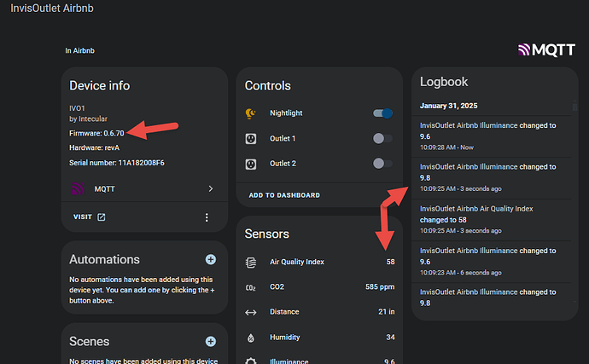Screen dimensions: 589x364
Task: Click the by Intecular manufacturer text
Action: (x=88, y=119)
